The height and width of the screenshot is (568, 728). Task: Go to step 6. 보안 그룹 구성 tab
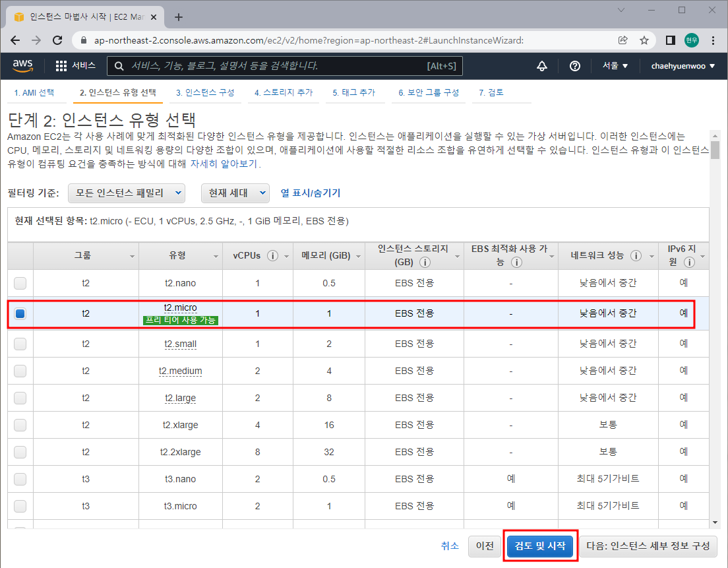point(429,92)
